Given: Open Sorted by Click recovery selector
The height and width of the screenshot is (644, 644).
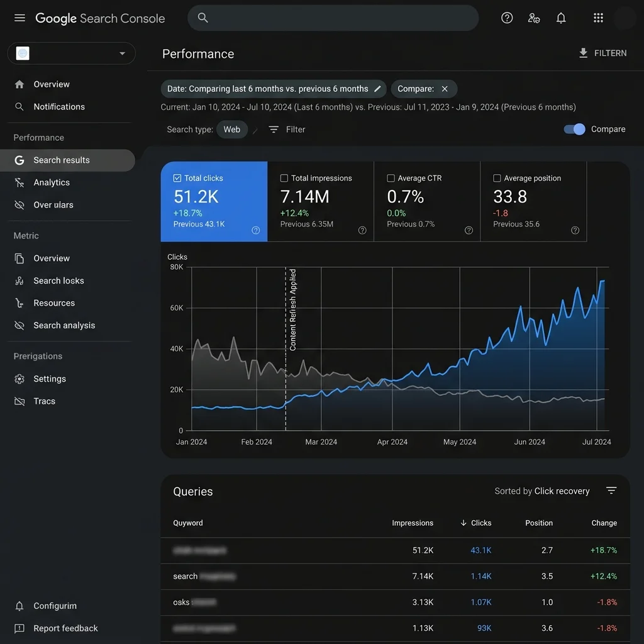Looking at the screenshot, I should click(x=541, y=491).
